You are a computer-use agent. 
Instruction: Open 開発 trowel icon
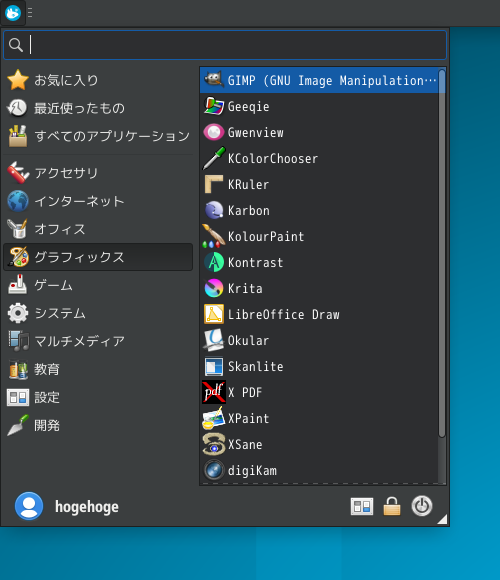pos(18,425)
